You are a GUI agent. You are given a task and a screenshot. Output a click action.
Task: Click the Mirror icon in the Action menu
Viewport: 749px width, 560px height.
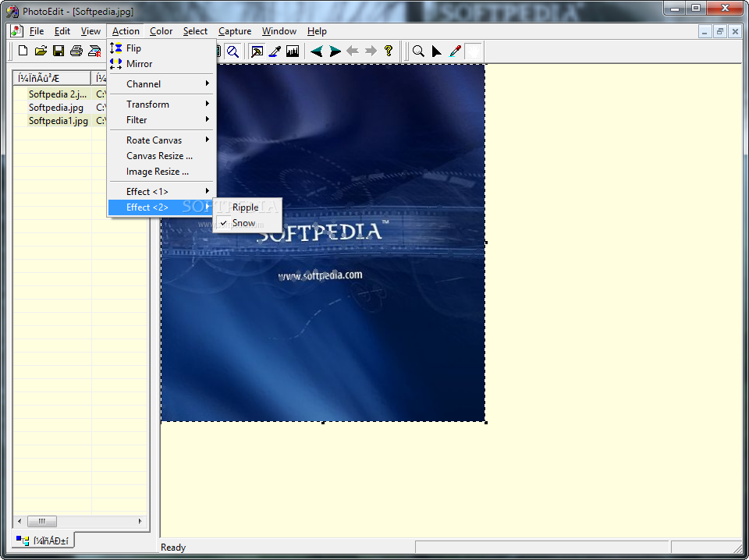[x=115, y=63]
